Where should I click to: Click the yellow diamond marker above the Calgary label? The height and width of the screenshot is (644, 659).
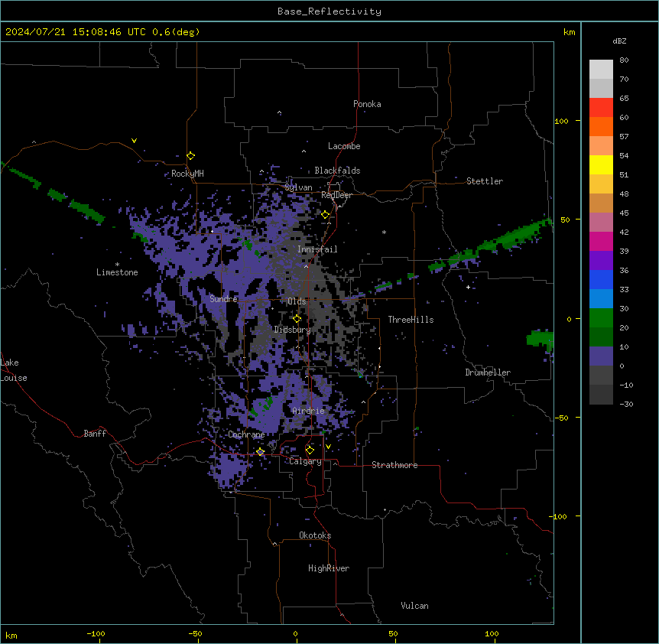[x=310, y=450]
